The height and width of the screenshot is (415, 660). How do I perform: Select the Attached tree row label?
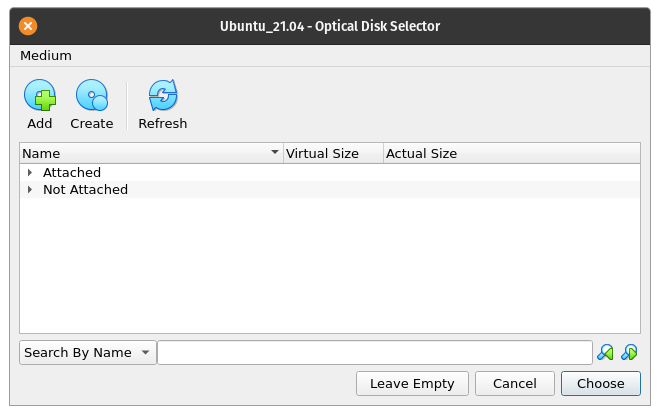click(72, 173)
